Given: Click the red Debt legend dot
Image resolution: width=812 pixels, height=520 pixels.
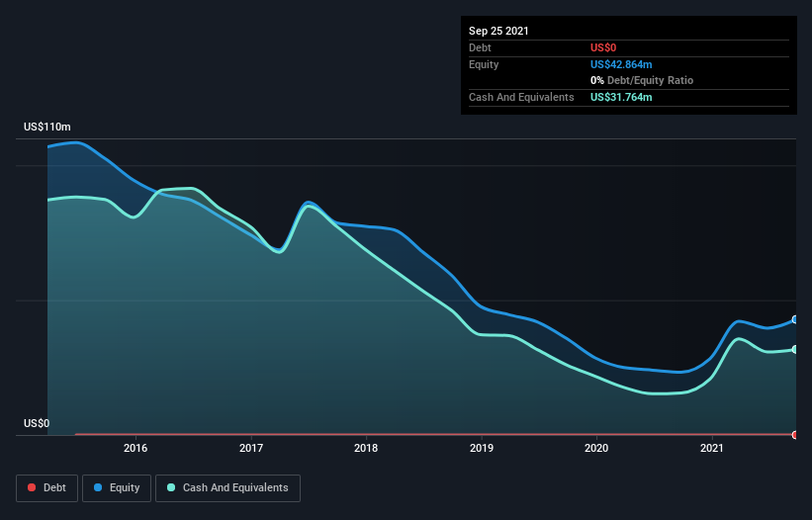Looking at the screenshot, I should click(32, 487).
